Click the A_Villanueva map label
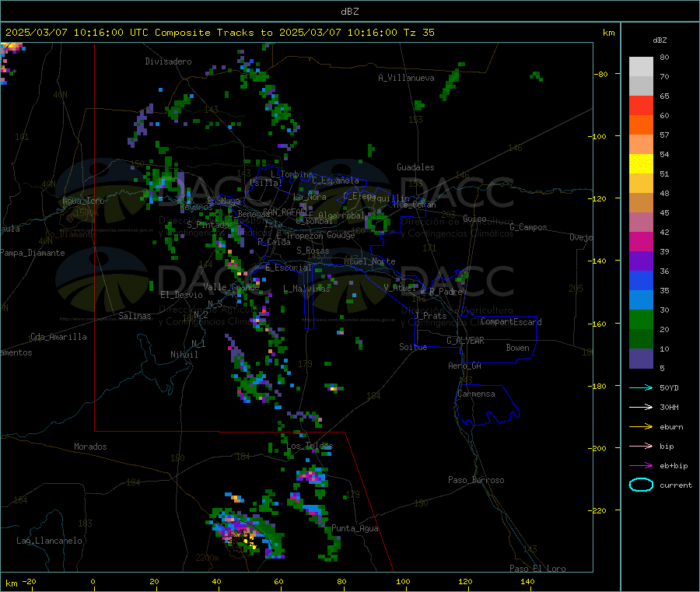The width and height of the screenshot is (700, 592). click(406, 78)
